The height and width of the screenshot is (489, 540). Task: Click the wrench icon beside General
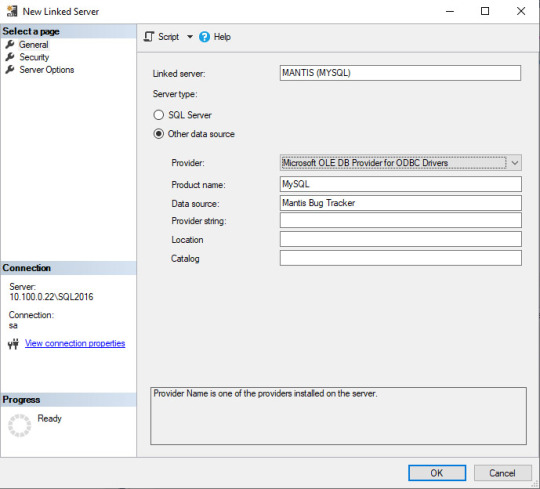click(x=10, y=44)
